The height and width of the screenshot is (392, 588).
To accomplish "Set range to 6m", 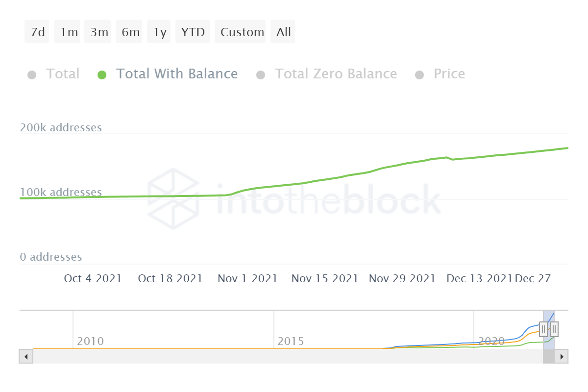I will click(x=129, y=32).
